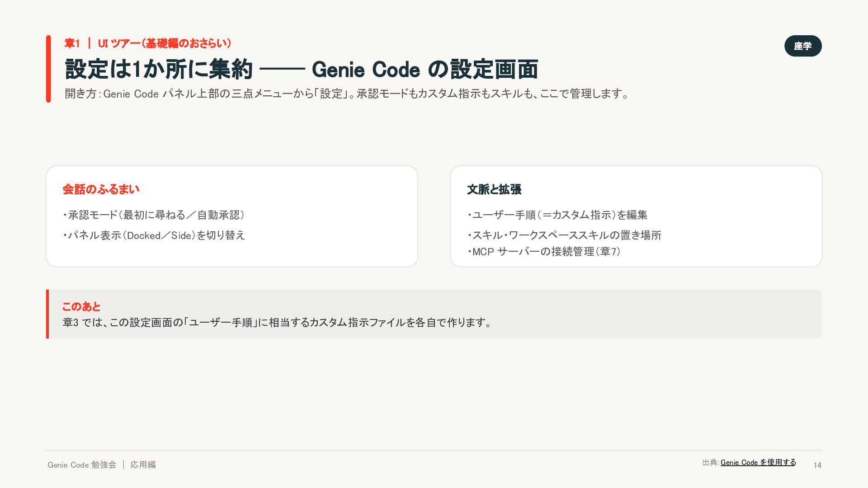This screenshot has width=868, height=488.
Task: Click the red accent bar of the callout box
Action: [47, 314]
